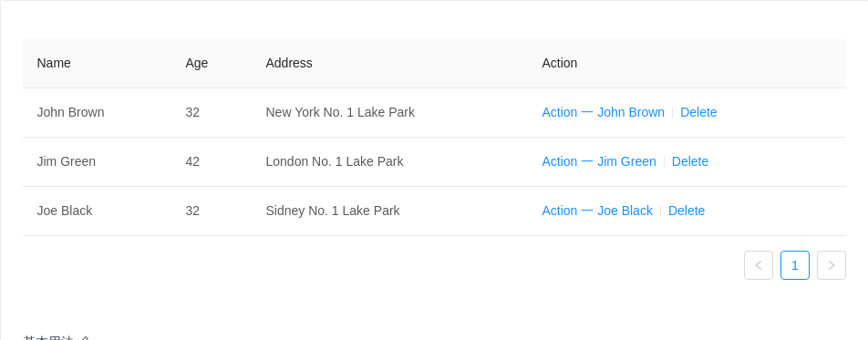The height and width of the screenshot is (340, 868).
Task: Click the London No. 1 Lake Park address
Action: pyautogui.click(x=335, y=161)
